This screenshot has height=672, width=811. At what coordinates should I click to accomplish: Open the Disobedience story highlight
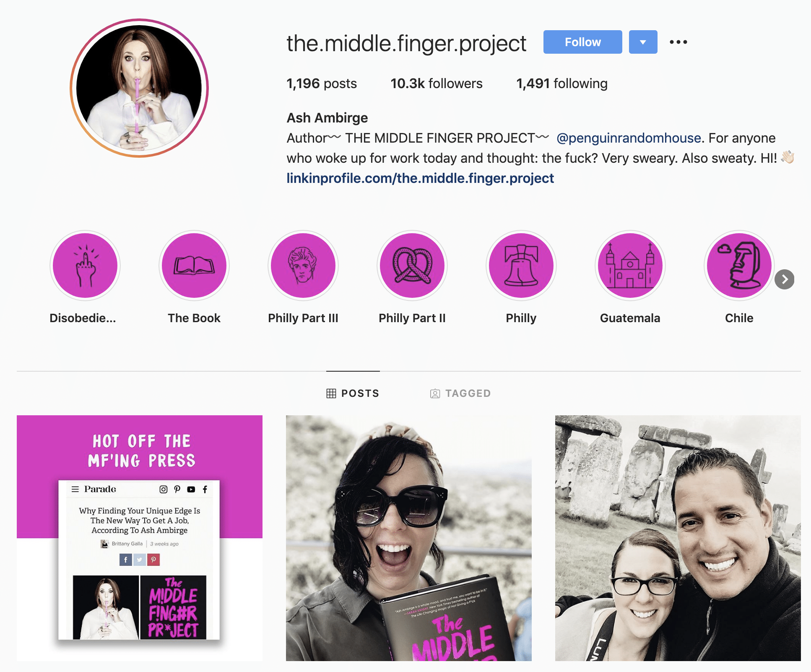point(85,266)
